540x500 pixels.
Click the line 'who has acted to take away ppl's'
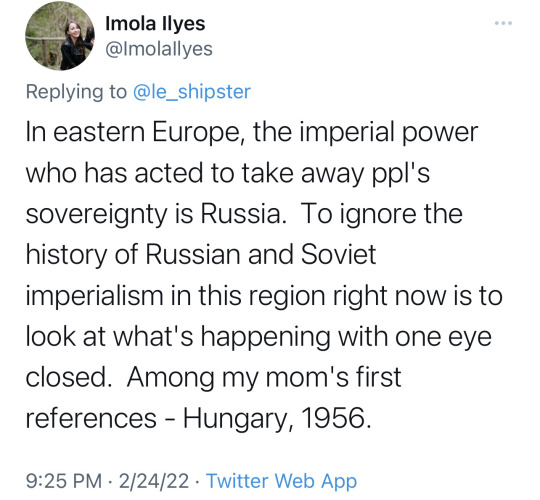pyautogui.click(x=228, y=173)
